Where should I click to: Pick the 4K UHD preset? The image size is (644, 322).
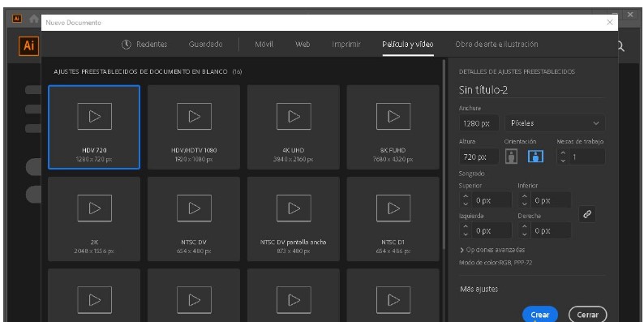click(294, 127)
